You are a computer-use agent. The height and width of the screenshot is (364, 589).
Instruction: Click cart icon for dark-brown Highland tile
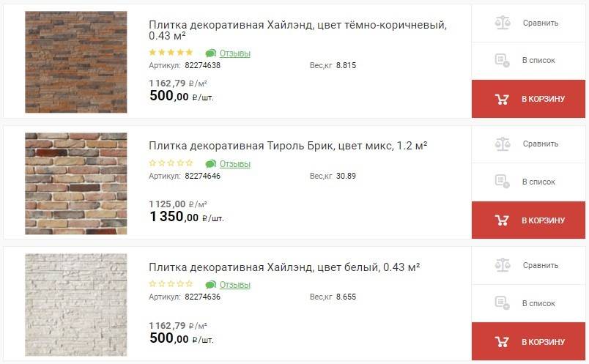(502, 99)
